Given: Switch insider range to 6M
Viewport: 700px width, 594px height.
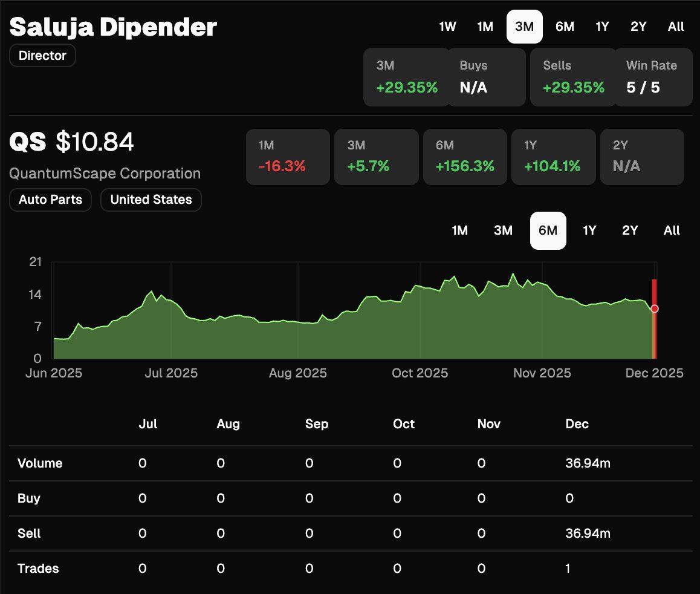Looking at the screenshot, I should 565,27.
